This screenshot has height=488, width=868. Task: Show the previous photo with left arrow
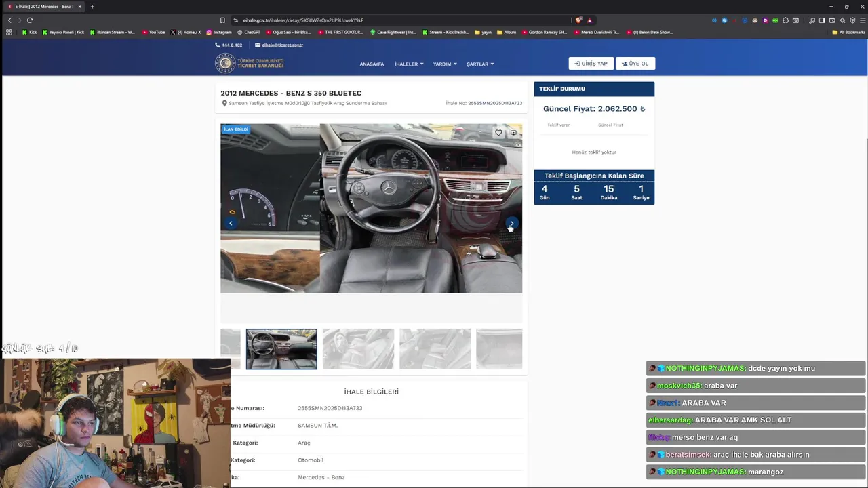click(231, 223)
